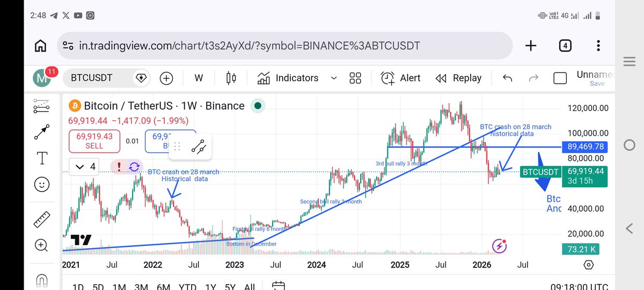Undo the last chart action
Viewport: 644px width, 290px height.
point(507,78)
